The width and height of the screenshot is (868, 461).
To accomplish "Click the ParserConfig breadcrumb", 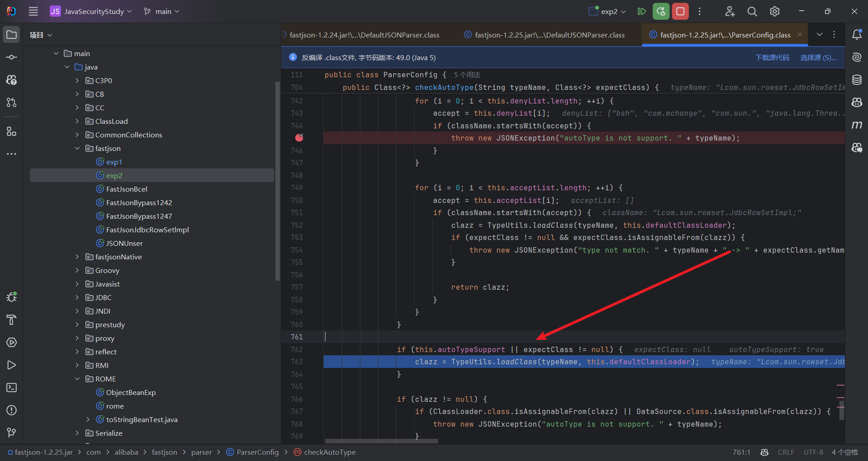I will click(258, 452).
